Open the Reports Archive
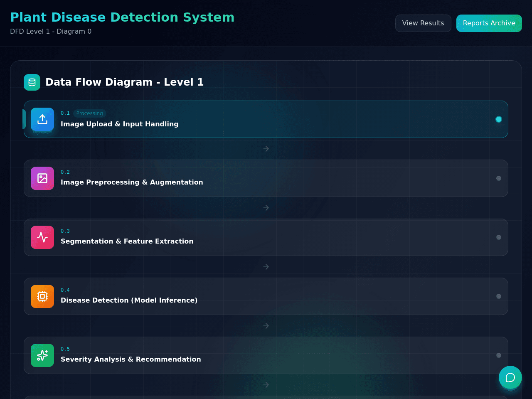 (489, 23)
